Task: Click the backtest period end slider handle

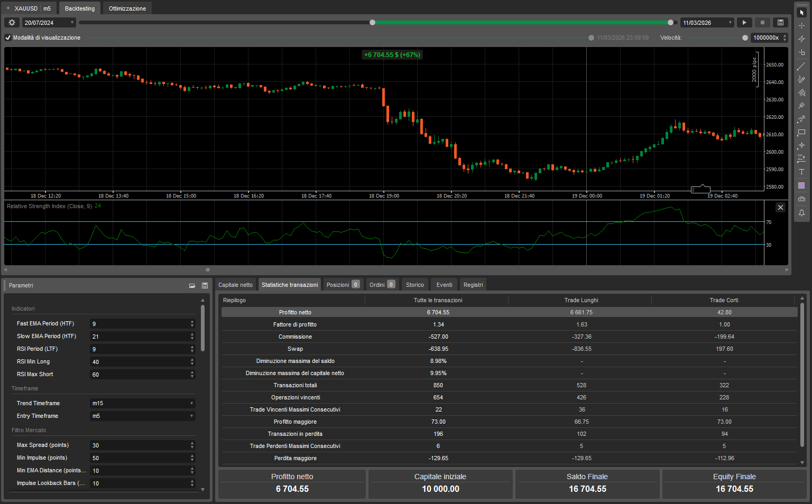Action: [x=671, y=22]
